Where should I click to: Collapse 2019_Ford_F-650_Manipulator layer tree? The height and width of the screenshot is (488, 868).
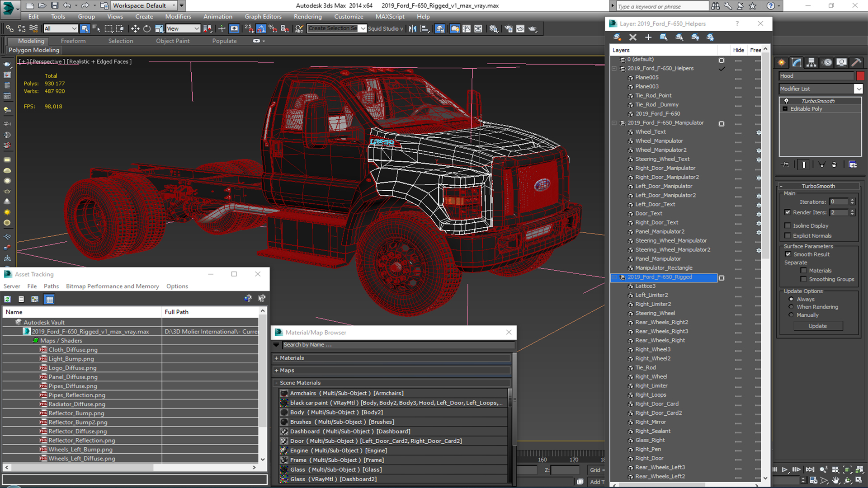(614, 123)
